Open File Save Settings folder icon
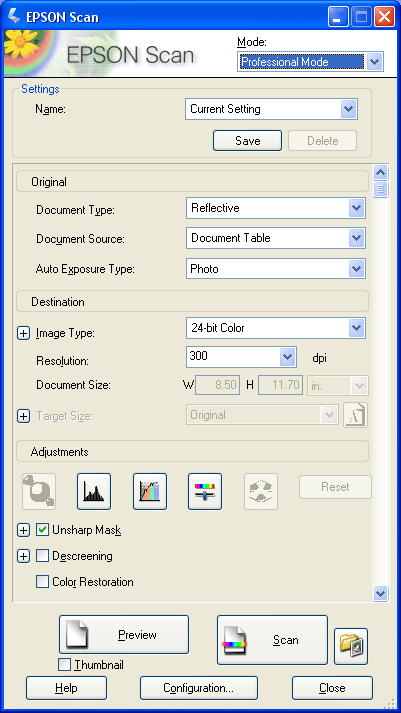401x713 pixels. click(x=351, y=647)
